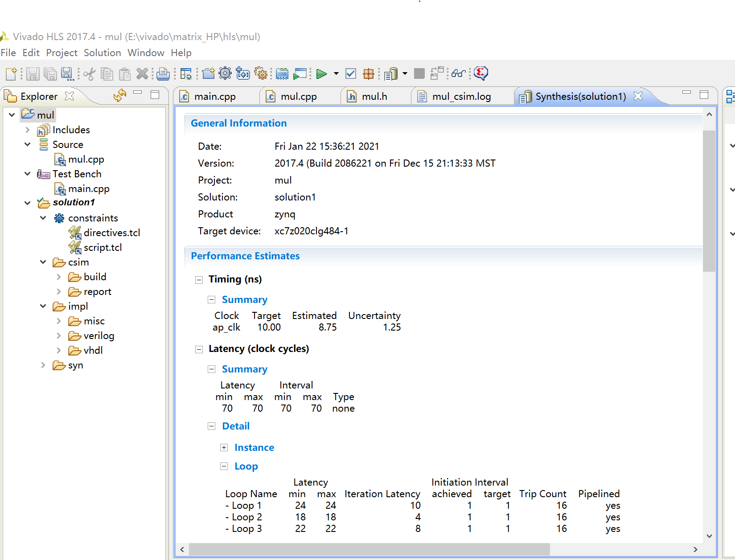Collapse the Loop detail section
The height and width of the screenshot is (560, 735).
click(224, 466)
